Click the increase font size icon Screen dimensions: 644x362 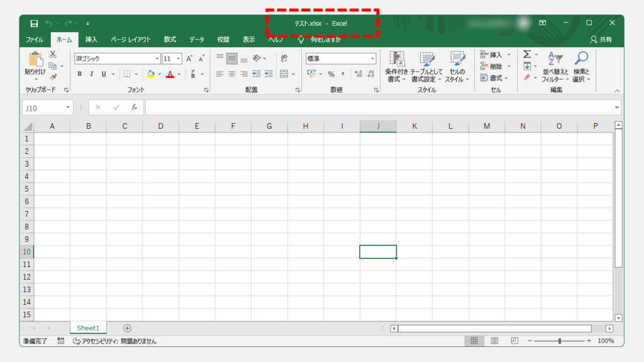tap(189, 58)
